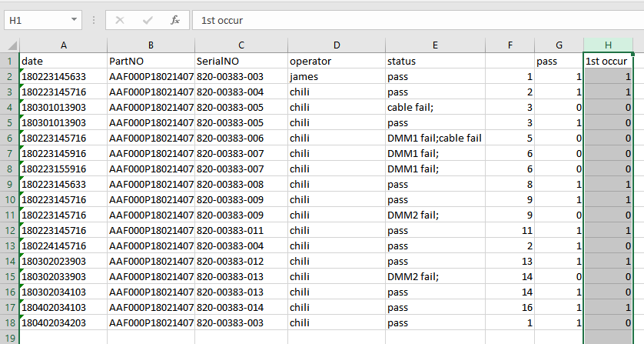The image size is (644, 344).
Task: Select column H header
Action: (x=609, y=45)
